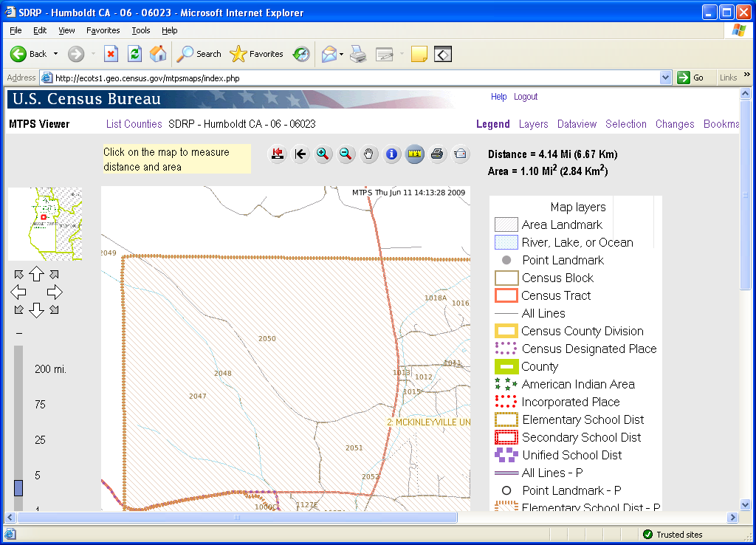Click the zoom scale slider handle
The width and height of the screenshot is (756, 545).
coord(18,488)
